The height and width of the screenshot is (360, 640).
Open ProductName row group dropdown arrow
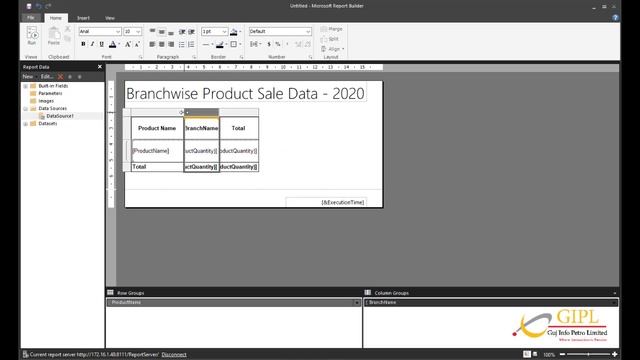tap(357, 303)
